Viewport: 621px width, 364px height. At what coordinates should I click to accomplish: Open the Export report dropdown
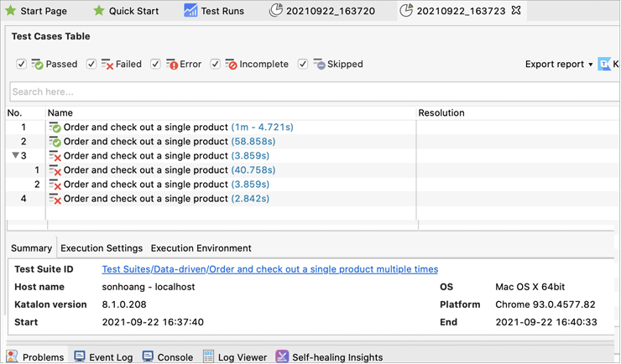(559, 64)
